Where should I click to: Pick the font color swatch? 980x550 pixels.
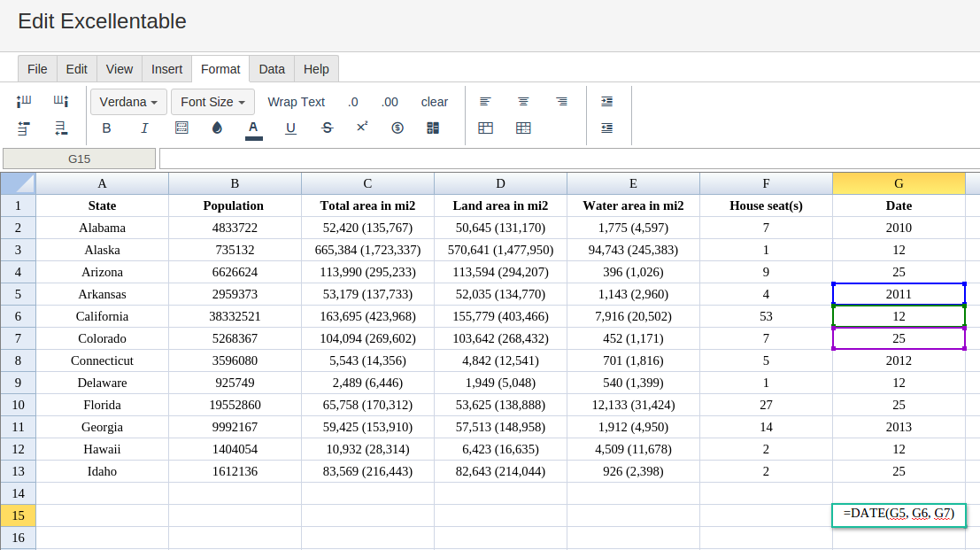click(x=253, y=128)
